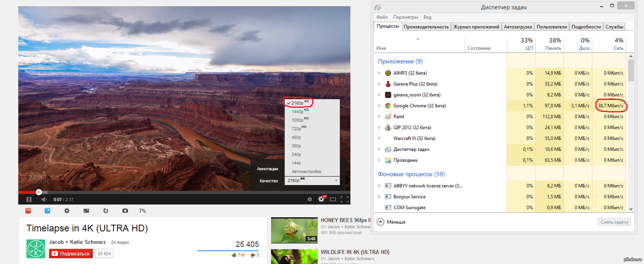
Task: Click the Аннотации option in player settings
Action: 268,169
